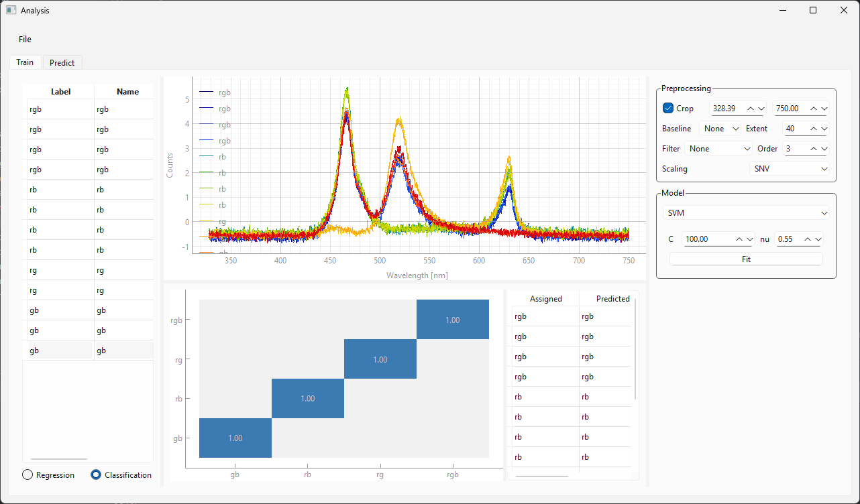Open the File menu

point(25,39)
